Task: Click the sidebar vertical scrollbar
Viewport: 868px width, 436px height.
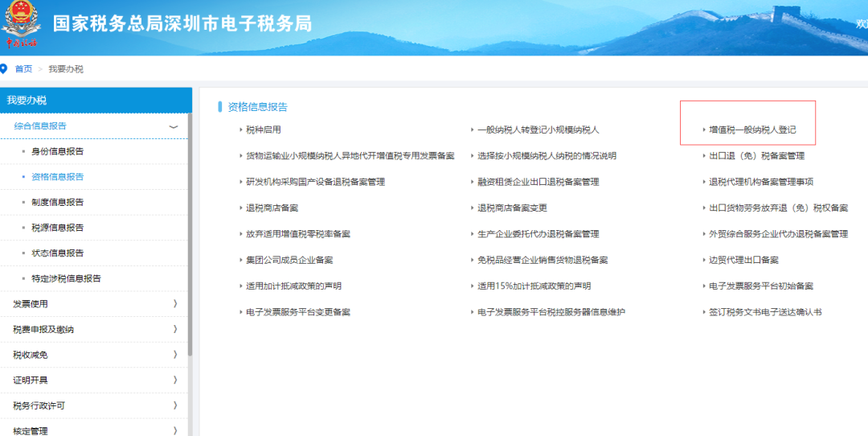Action: 190,234
